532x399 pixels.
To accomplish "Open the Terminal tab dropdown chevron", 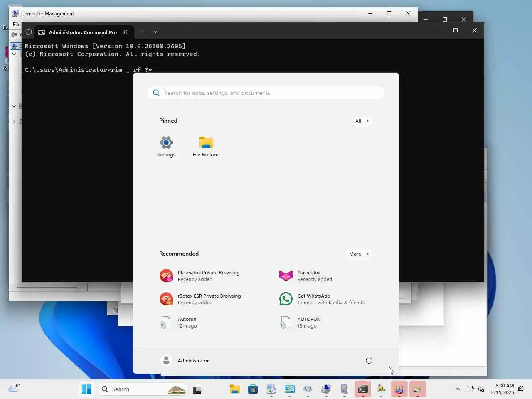I will click(x=155, y=32).
